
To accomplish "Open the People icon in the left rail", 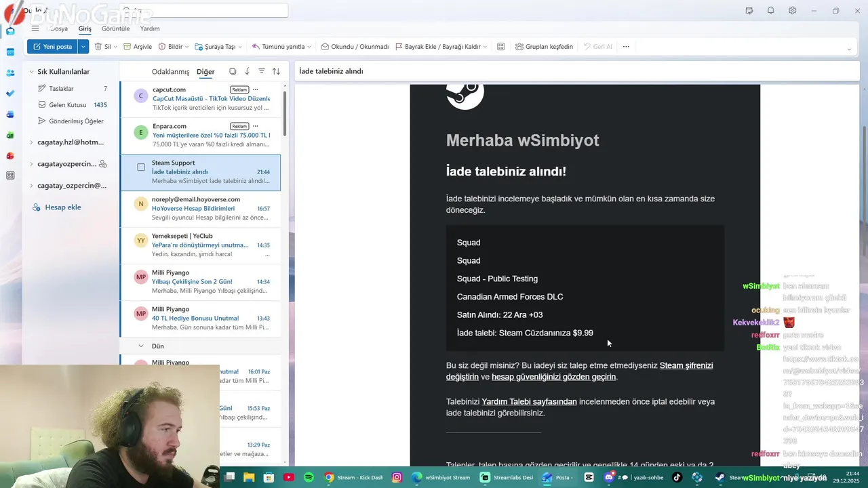I will click(10, 73).
